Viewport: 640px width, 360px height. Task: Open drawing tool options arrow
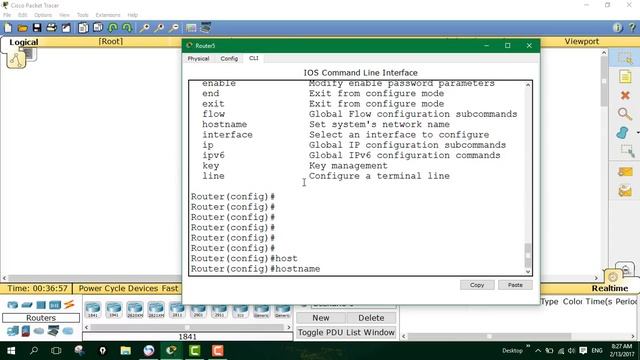tap(637, 133)
